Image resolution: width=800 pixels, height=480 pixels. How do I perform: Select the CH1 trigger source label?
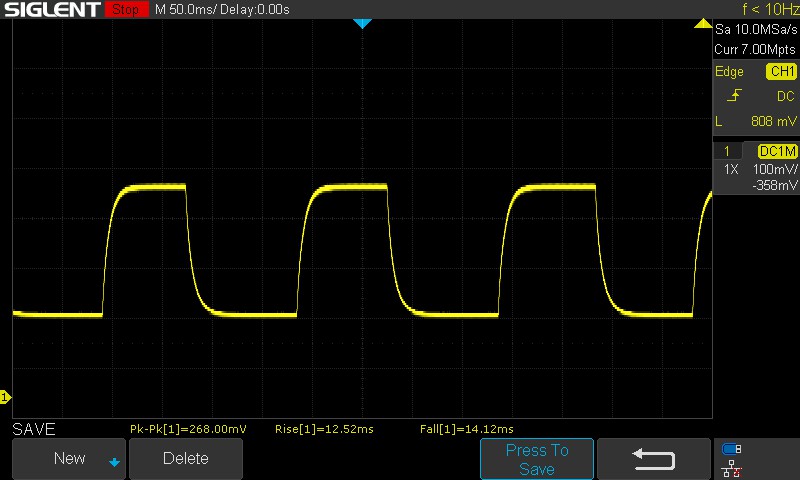point(782,71)
